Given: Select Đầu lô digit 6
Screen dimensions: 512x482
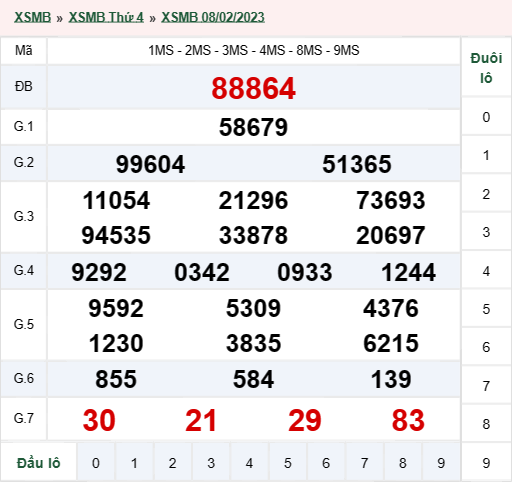Looking at the screenshot, I should click(x=326, y=463).
